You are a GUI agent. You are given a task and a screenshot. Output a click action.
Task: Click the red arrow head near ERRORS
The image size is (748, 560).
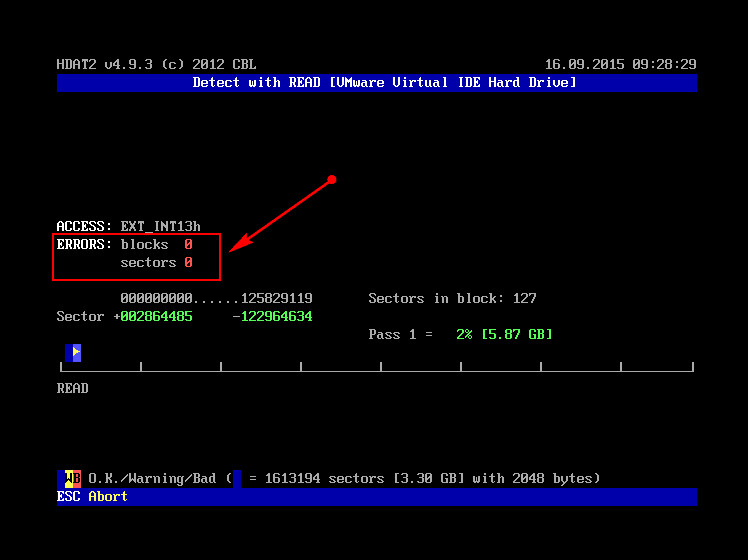(x=236, y=245)
